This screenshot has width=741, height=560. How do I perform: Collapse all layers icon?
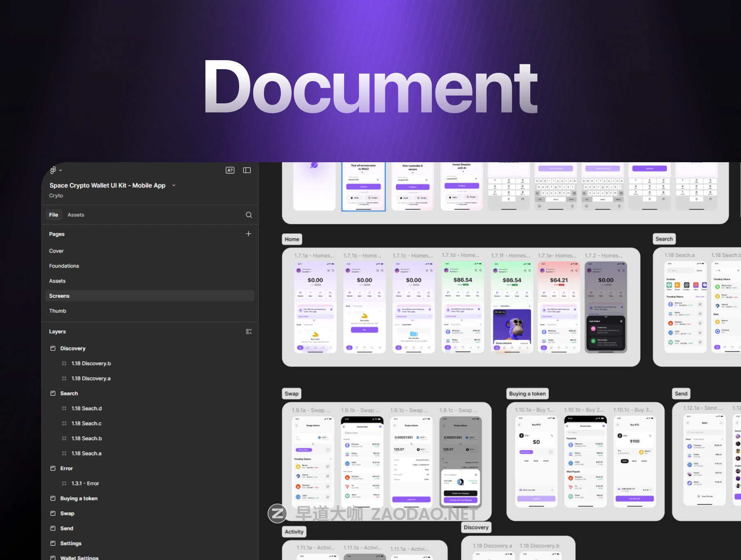pyautogui.click(x=249, y=331)
